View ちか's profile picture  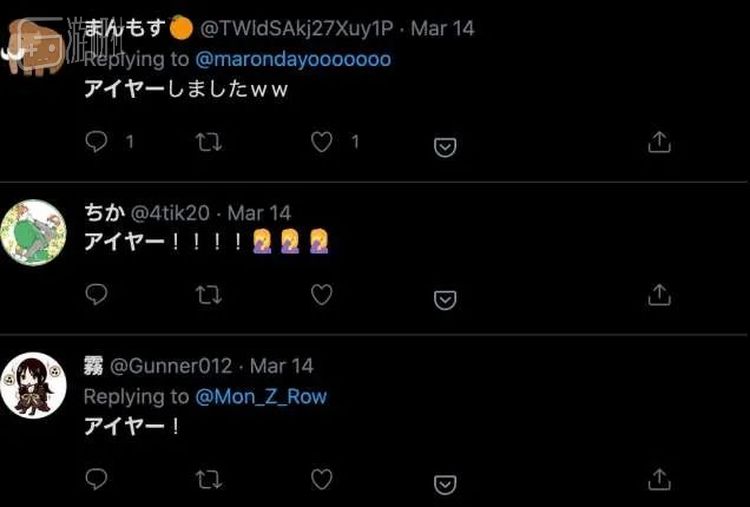pyautogui.click(x=34, y=233)
